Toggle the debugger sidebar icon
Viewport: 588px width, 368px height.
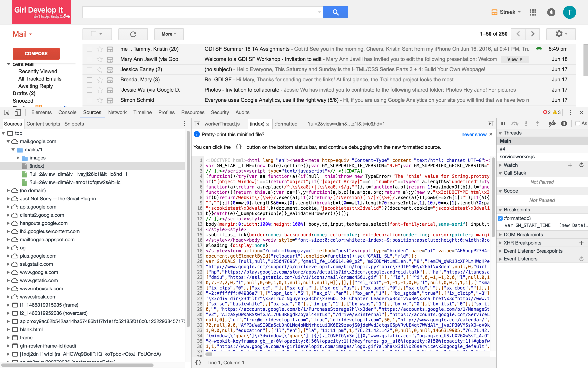pos(491,124)
